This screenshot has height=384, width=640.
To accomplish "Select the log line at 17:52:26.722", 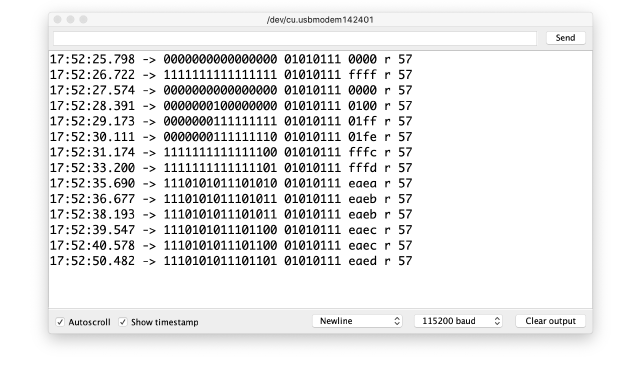I will pyautogui.click(x=231, y=75).
